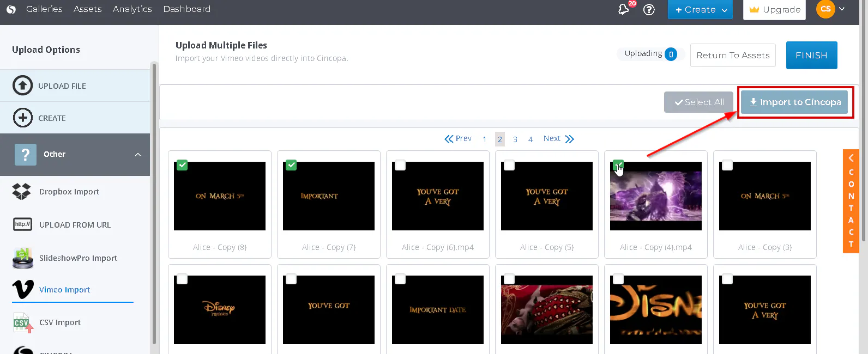
Task: Check the red mushroom video checkbox
Action: click(509, 279)
